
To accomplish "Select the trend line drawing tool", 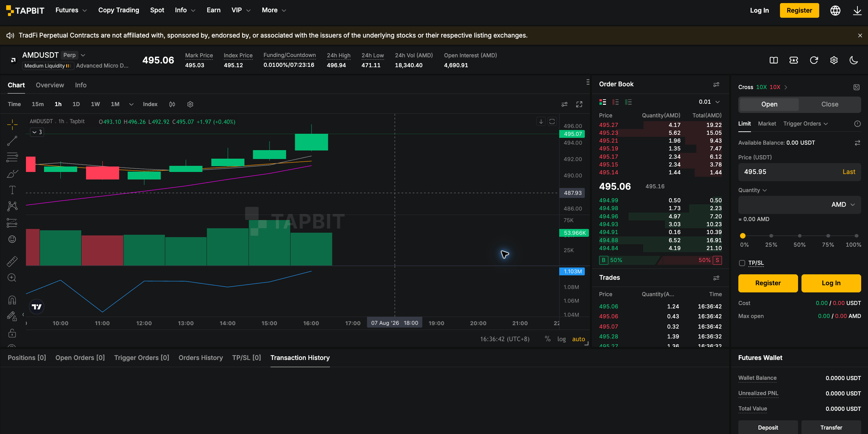I will (x=12, y=141).
